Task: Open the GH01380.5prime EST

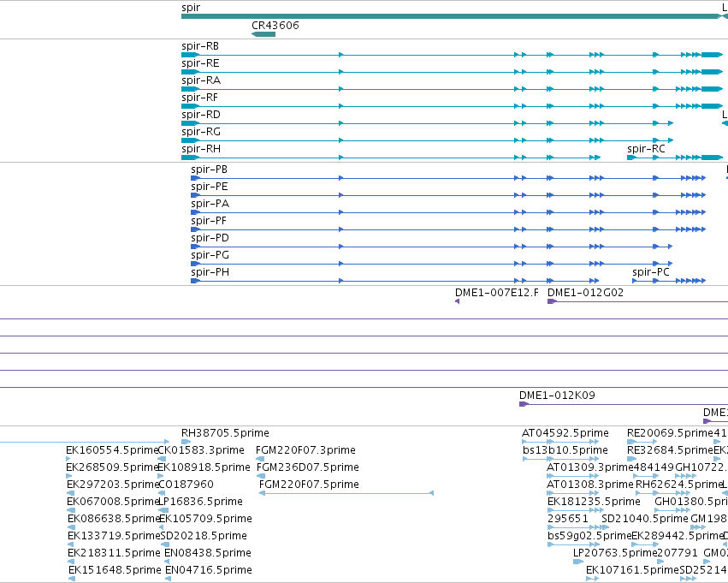Action: (x=691, y=502)
